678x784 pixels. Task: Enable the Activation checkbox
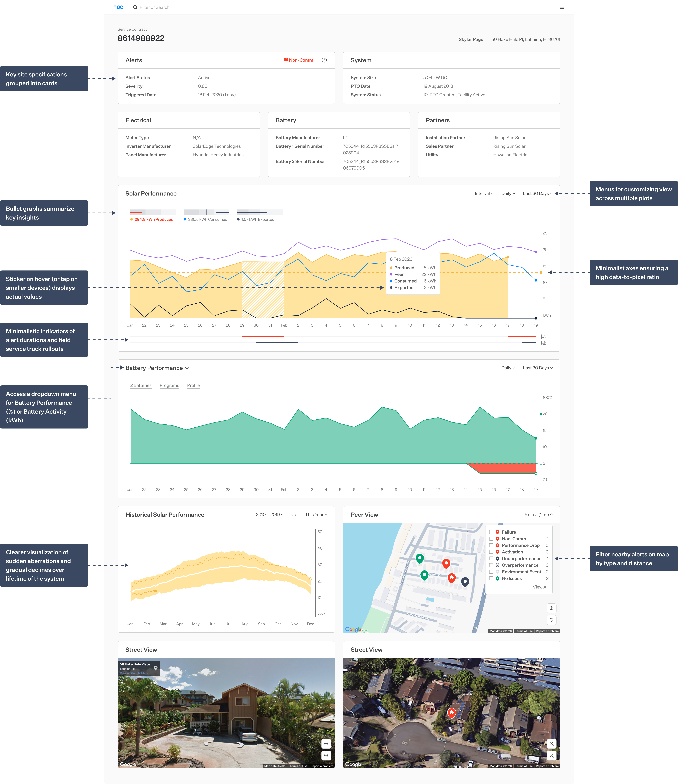point(491,552)
